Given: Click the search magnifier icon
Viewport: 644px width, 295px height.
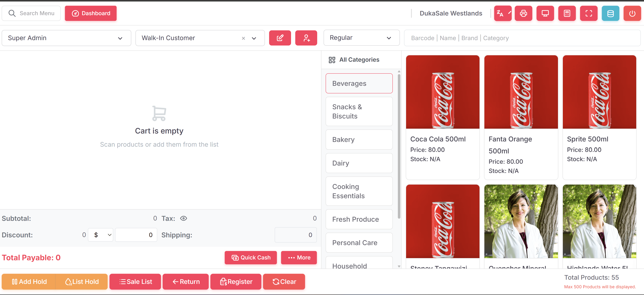Looking at the screenshot, I should click(12, 13).
